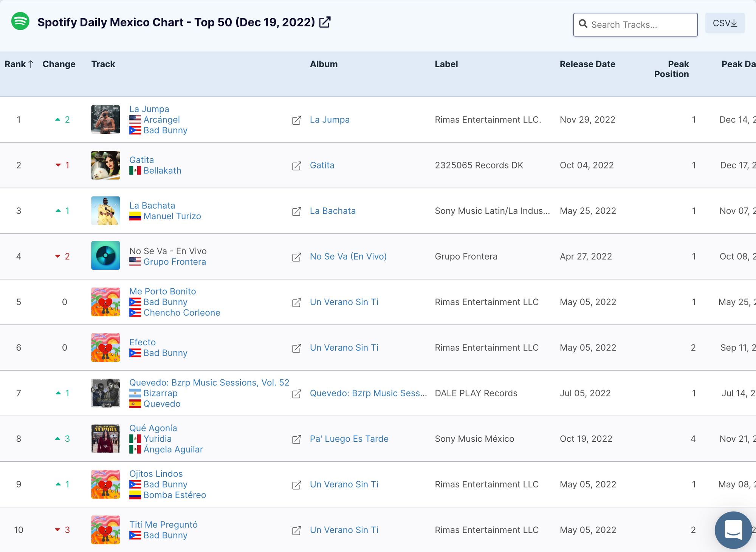Open external link icon for No Se Va (En Vivo)
Image resolution: width=756 pixels, height=552 pixels.
tap(297, 257)
